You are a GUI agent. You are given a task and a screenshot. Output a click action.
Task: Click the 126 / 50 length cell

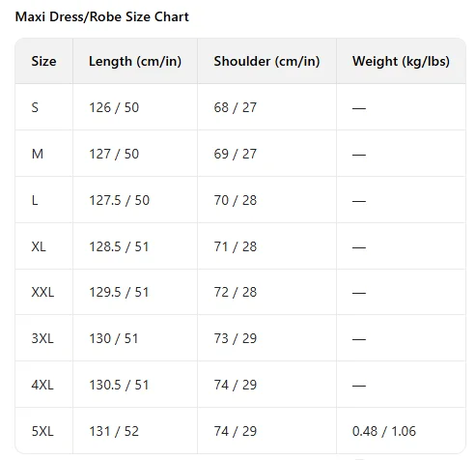tap(114, 107)
